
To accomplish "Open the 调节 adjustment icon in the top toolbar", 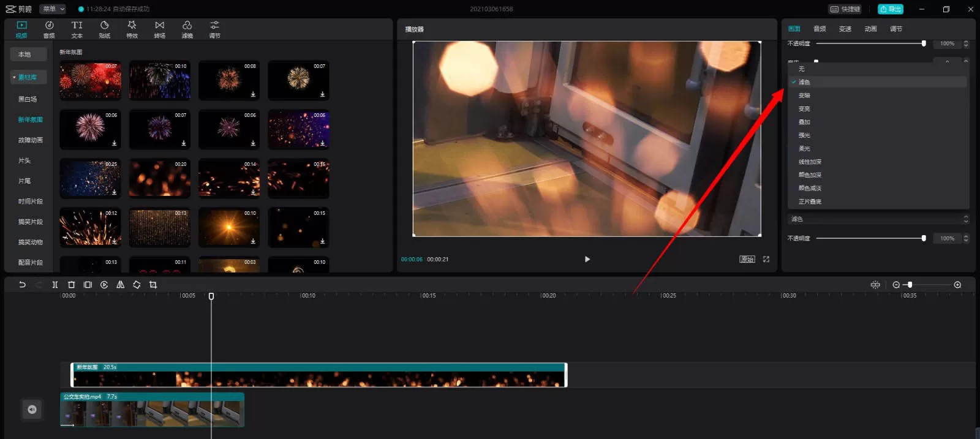I will pos(214,29).
